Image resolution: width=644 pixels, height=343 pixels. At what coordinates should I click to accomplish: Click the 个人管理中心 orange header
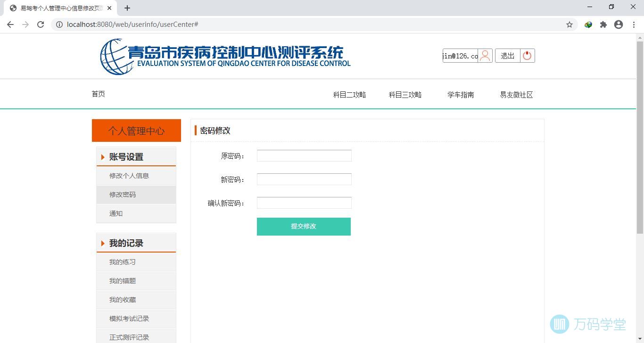click(x=136, y=131)
